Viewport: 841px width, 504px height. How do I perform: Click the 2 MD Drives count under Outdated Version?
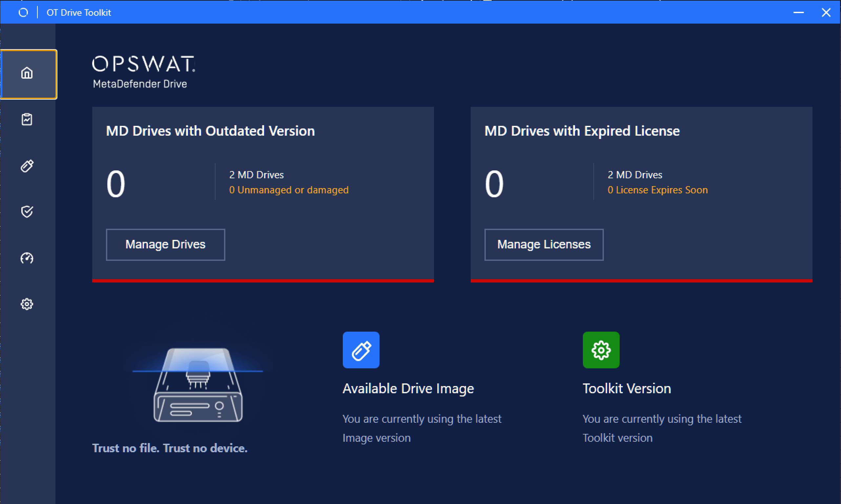(x=256, y=174)
